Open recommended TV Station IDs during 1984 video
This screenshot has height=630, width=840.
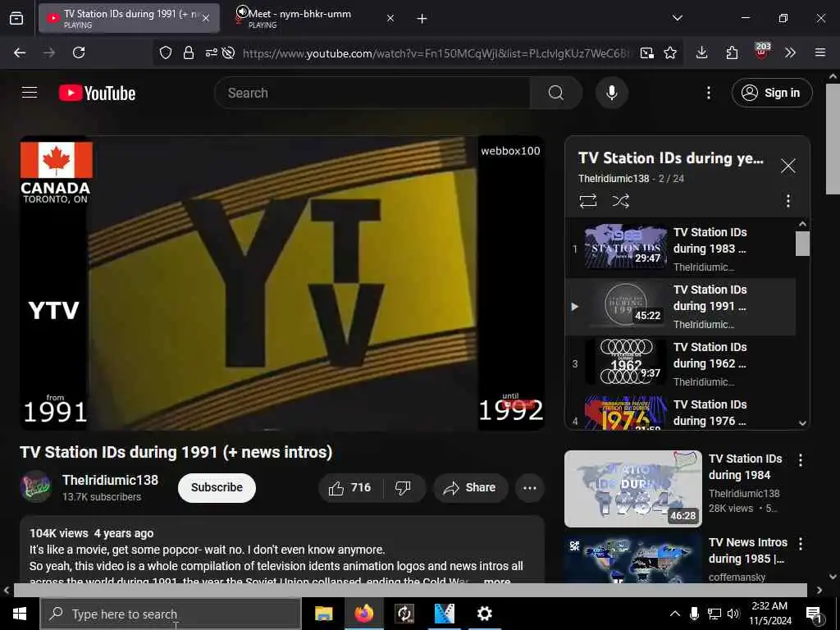pos(632,489)
